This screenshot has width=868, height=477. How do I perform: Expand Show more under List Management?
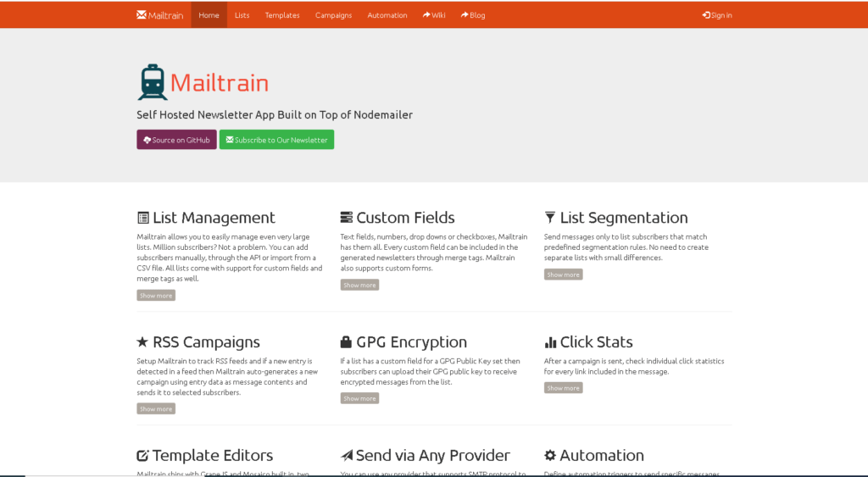click(x=156, y=296)
